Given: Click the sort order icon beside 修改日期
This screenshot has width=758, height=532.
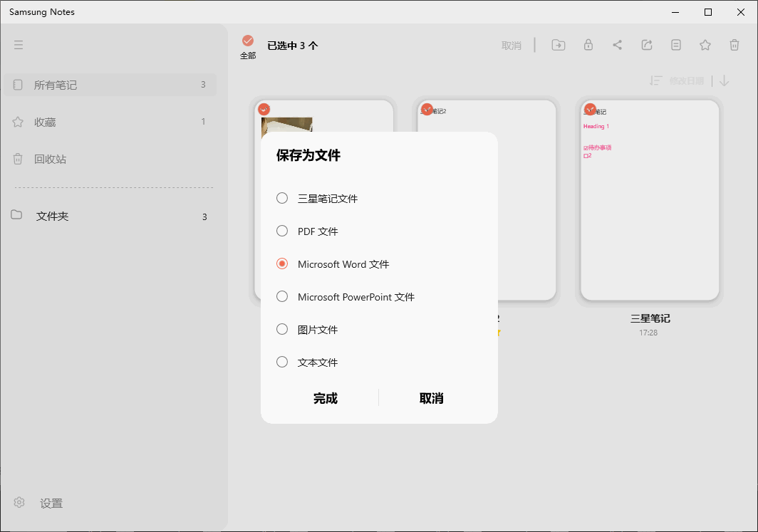Looking at the screenshot, I should tap(655, 80).
